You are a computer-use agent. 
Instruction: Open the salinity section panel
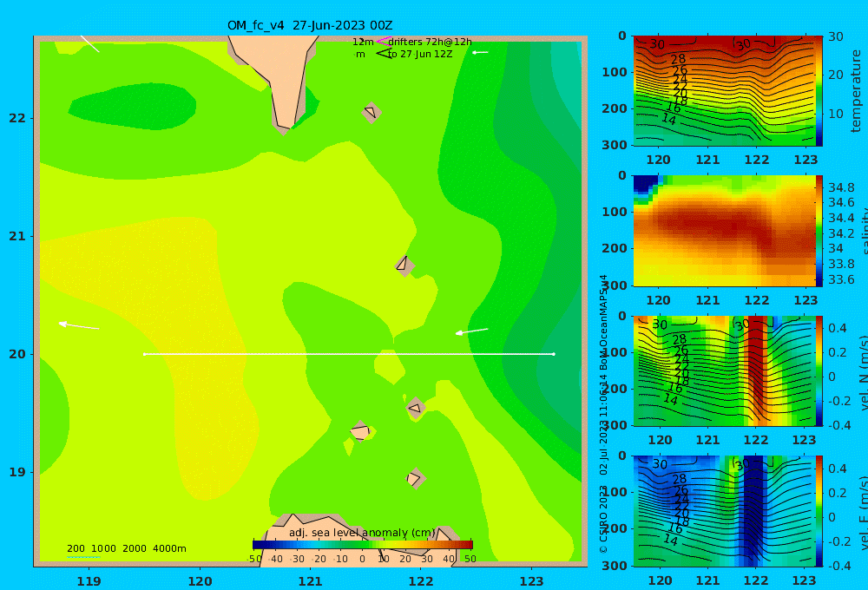pyautogui.click(x=725, y=231)
